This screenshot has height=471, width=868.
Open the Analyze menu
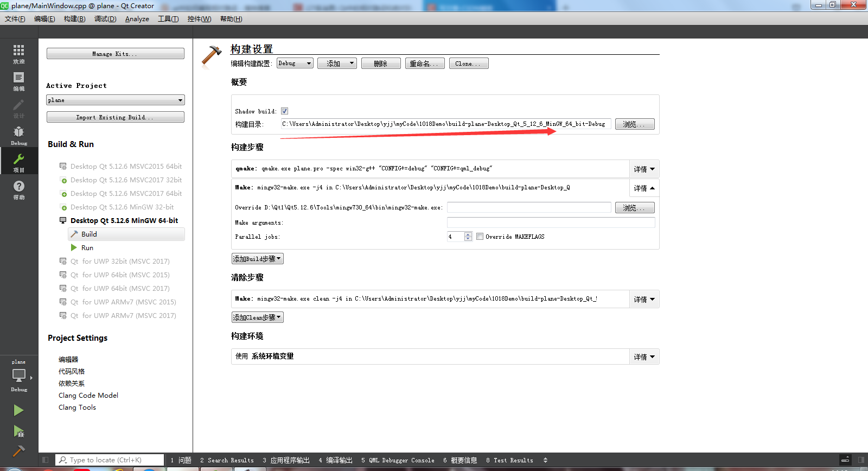[137, 19]
